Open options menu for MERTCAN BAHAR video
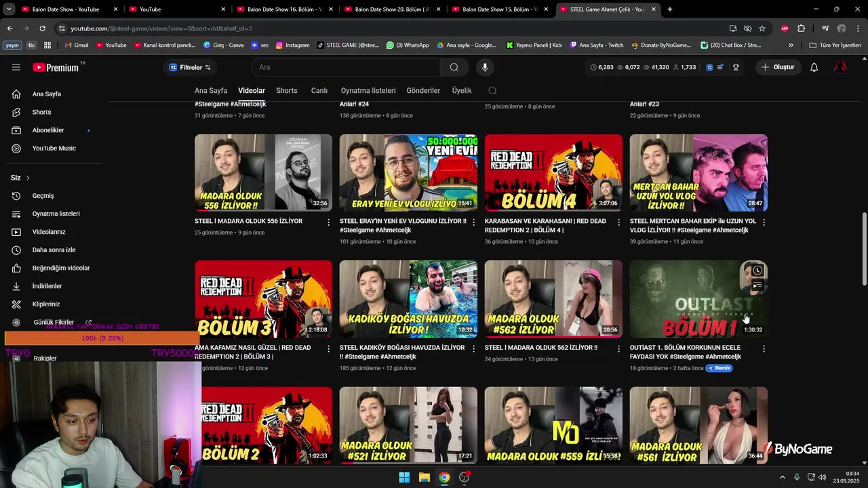868x488 pixels. 764,222
